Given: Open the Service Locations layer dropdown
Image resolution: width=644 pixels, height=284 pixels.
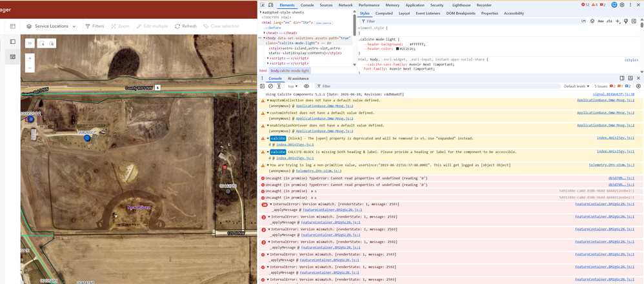Looking at the screenshot, I should click(52, 26).
